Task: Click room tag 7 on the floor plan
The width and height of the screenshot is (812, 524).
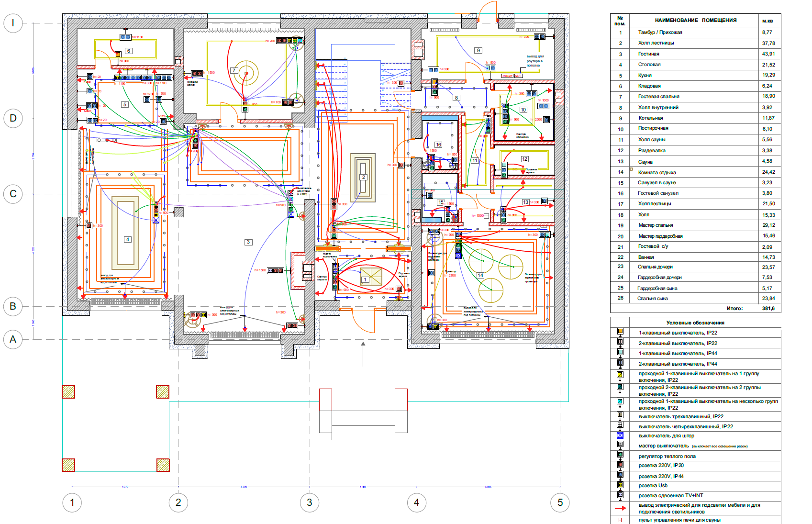Action: [234, 70]
